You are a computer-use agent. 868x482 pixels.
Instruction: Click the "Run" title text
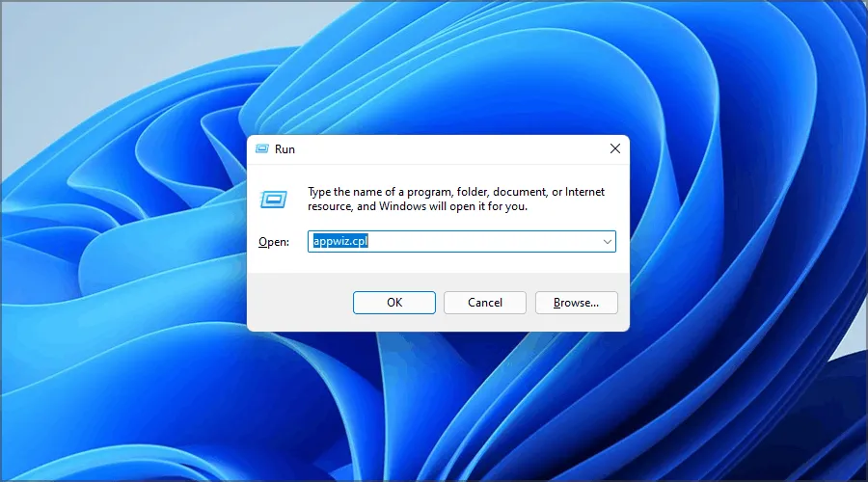(x=285, y=149)
